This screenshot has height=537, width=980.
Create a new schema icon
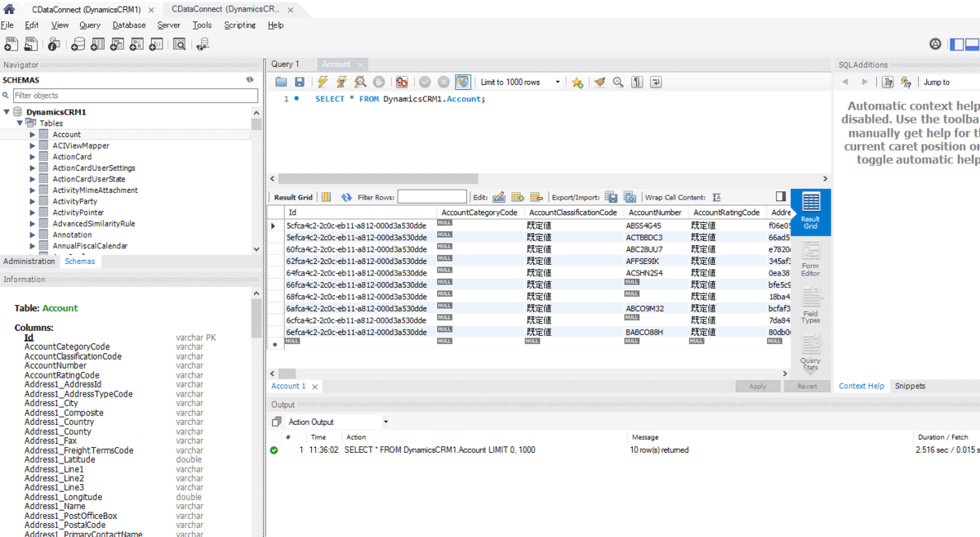pos(78,44)
